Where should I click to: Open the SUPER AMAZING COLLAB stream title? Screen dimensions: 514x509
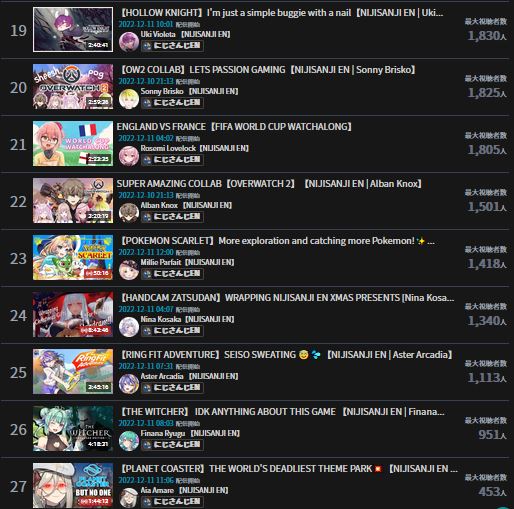click(x=269, y=184)
